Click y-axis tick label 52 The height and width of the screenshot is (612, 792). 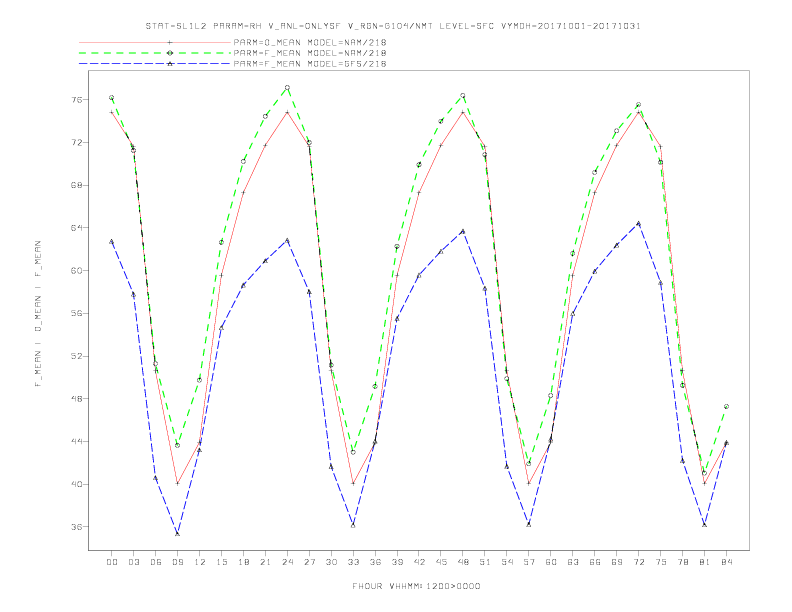click(x=76, y=356)
